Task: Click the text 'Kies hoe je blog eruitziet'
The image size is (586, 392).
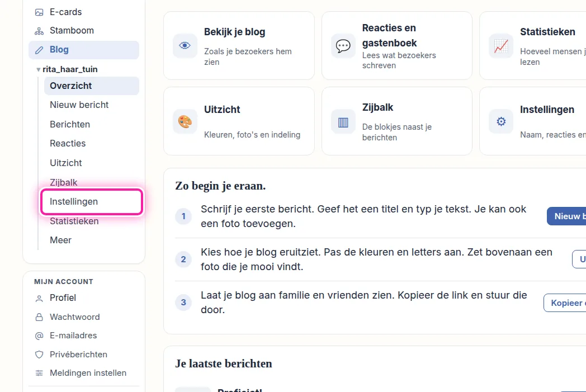Action: click(261, 252)
